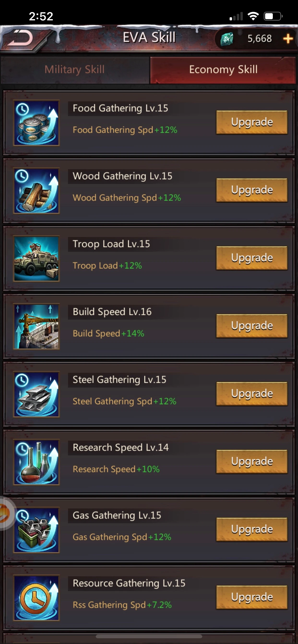The width and height of the screenshot is (298, 644).
Task: Tap the Steel Gathering ingots icon
Action: tap(36, 394)
